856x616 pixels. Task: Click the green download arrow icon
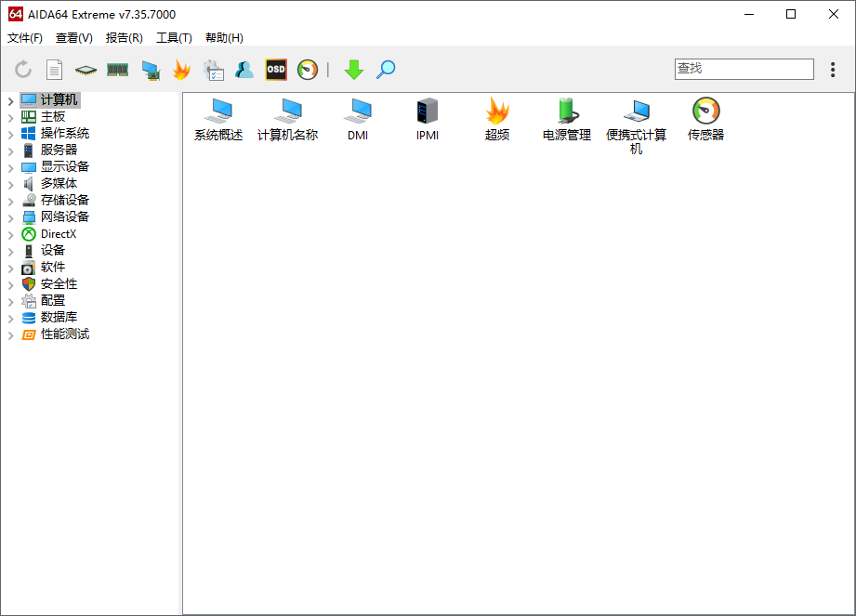(354, 70)
